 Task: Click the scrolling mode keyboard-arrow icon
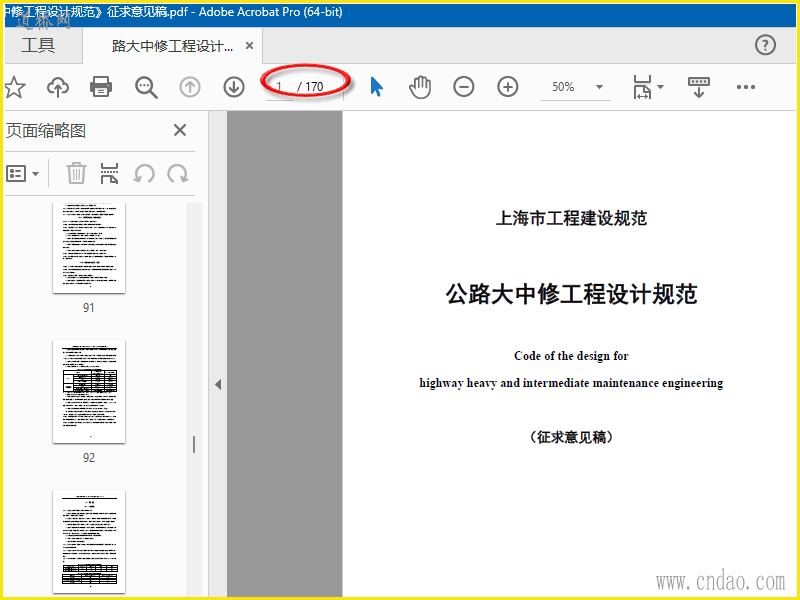699,87
